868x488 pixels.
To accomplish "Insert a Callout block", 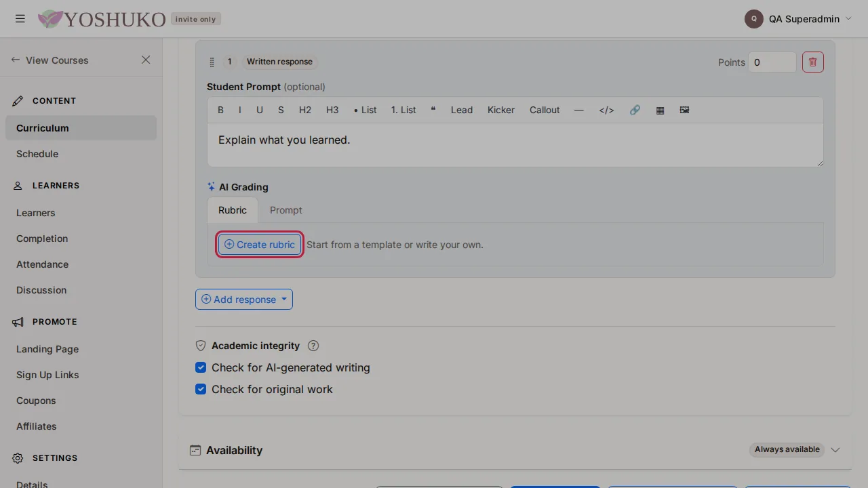I will click(545, 110).
